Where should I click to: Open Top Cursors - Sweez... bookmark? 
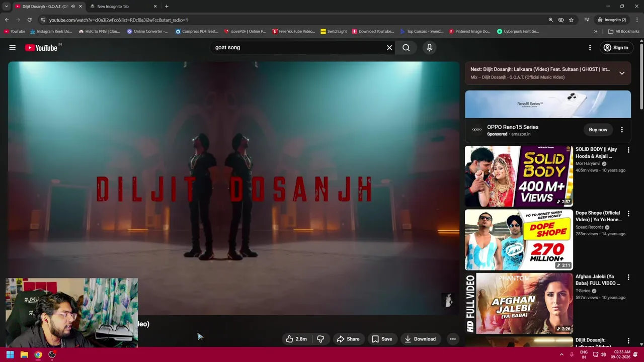tap(422, 31)
